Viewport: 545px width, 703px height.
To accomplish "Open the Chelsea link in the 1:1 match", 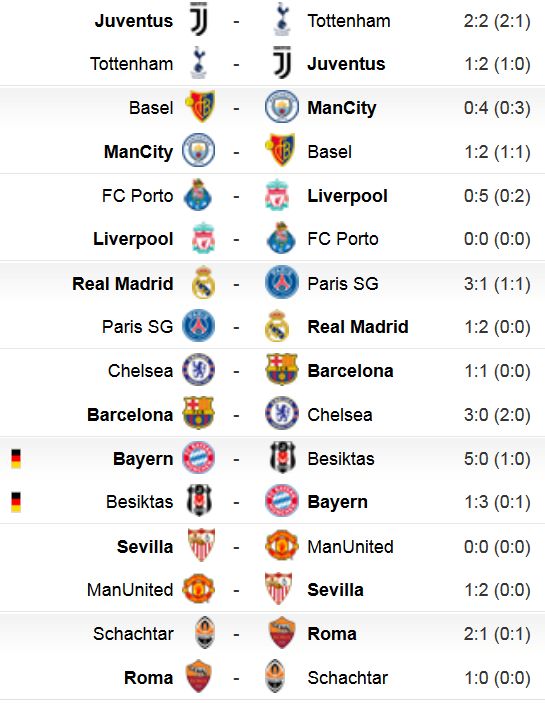I will pos(140,371).
